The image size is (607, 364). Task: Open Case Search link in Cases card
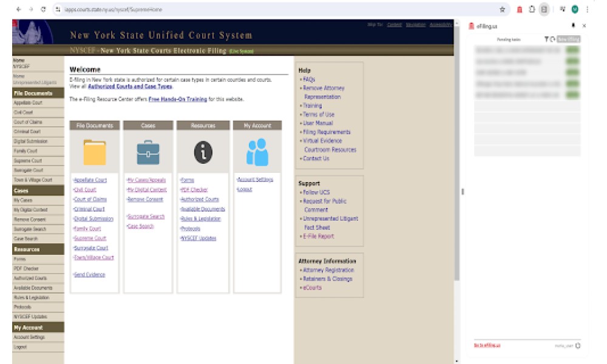[x=141, y=226]
